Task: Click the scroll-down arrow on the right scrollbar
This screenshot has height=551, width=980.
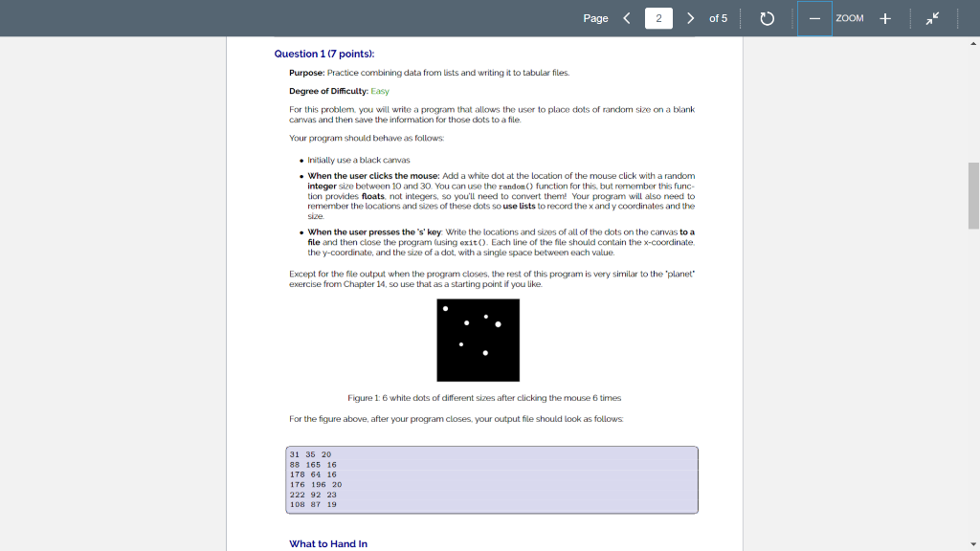Action: click(x=972, y=543)
